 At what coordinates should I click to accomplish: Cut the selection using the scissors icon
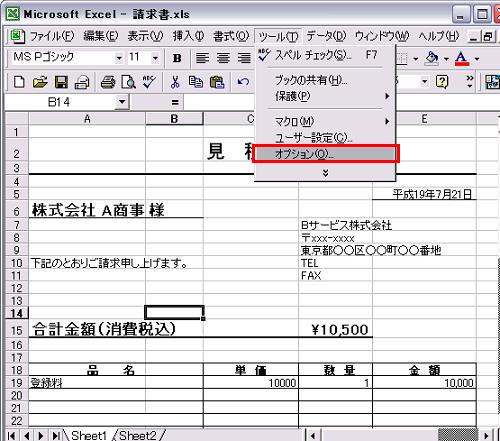175,82
